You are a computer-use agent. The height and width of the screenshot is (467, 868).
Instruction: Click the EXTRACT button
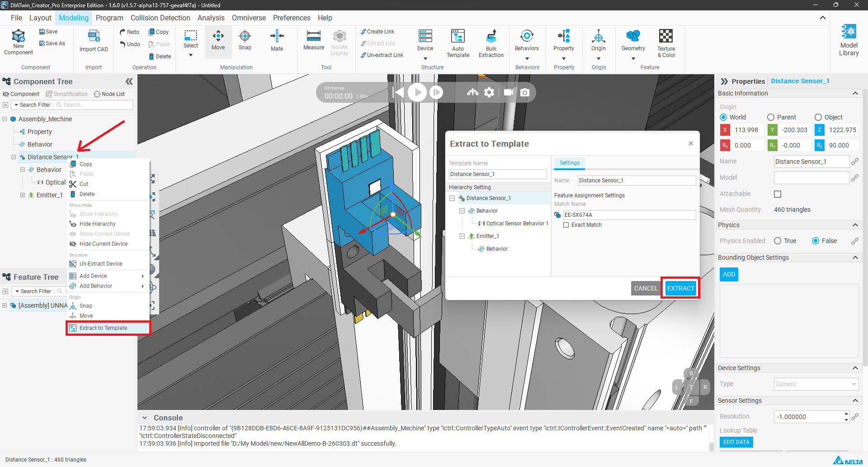[680, 288]
